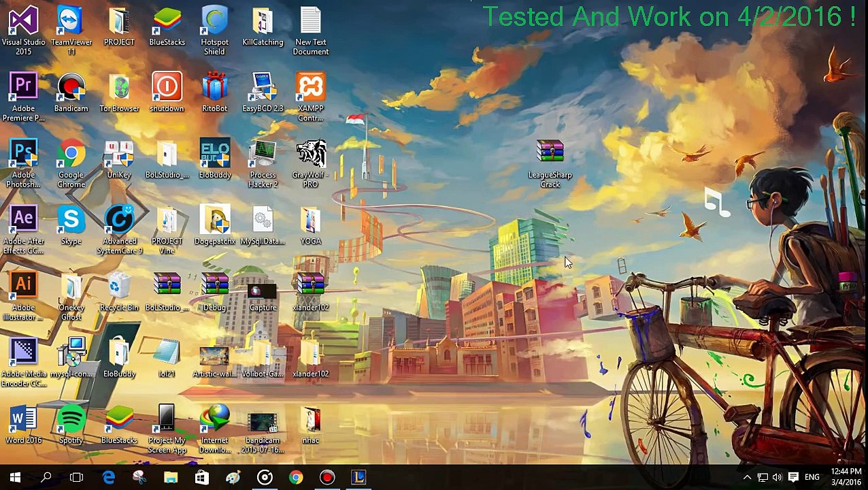Launch Adobe Premiere Pro shortcut
The image size is (868, 490).
click(x=23, y=97)
